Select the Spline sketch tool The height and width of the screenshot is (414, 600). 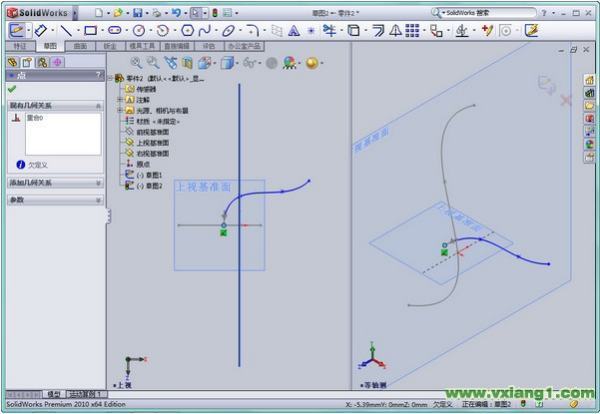(205, 31)
